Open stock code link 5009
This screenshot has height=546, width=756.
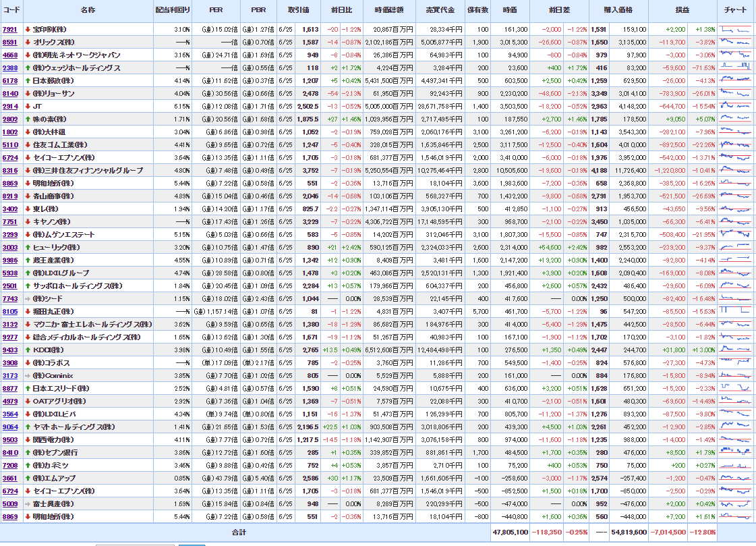[x=10, y=504]
